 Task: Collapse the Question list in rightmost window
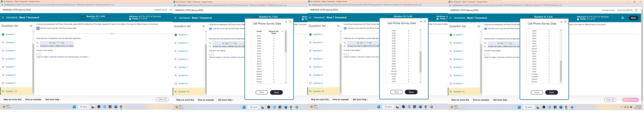(479, 26)
